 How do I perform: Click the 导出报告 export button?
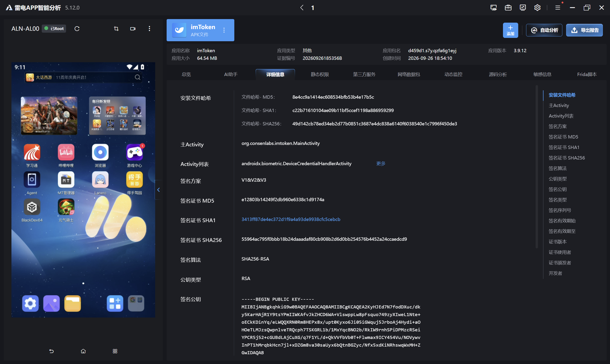584,30
